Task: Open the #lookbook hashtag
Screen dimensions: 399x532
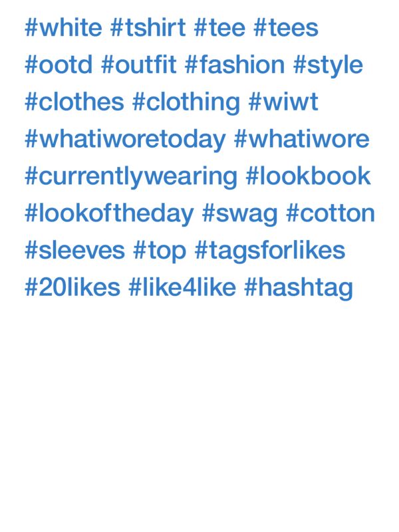Action: click(x=308, y=177)
